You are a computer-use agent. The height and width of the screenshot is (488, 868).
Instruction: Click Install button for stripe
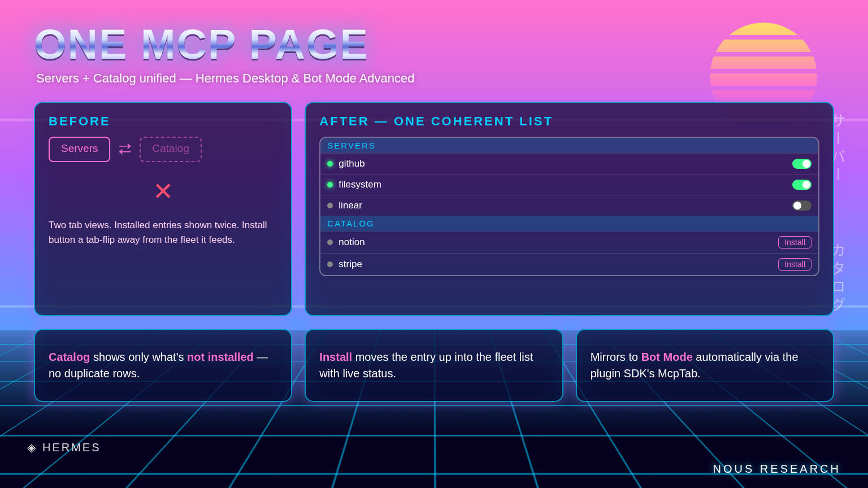coord(795,264)
